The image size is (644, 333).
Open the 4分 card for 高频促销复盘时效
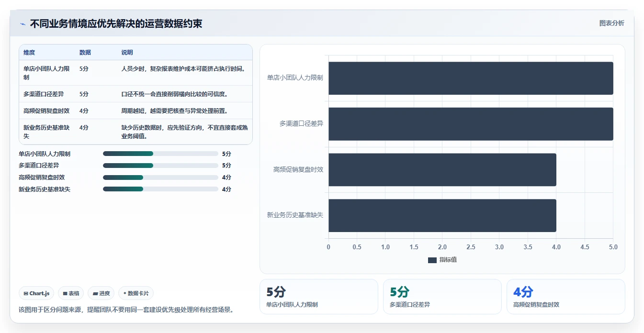click(566, 297)
